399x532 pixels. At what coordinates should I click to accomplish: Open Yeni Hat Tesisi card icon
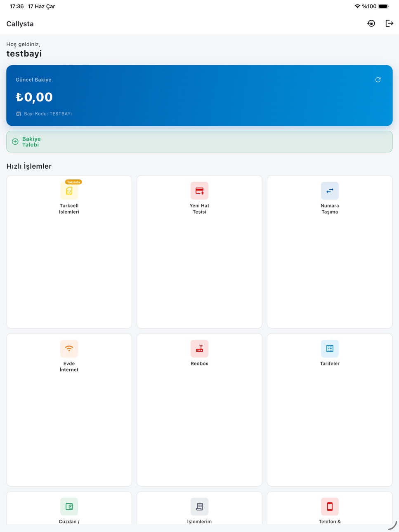(x=199, y=191)
